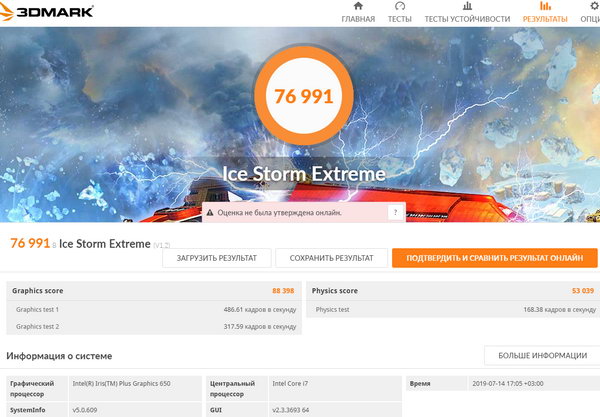This screenshot has height=417, width=600.
Task: Click the orange 76 991 score heading
Action: [30, 243]
